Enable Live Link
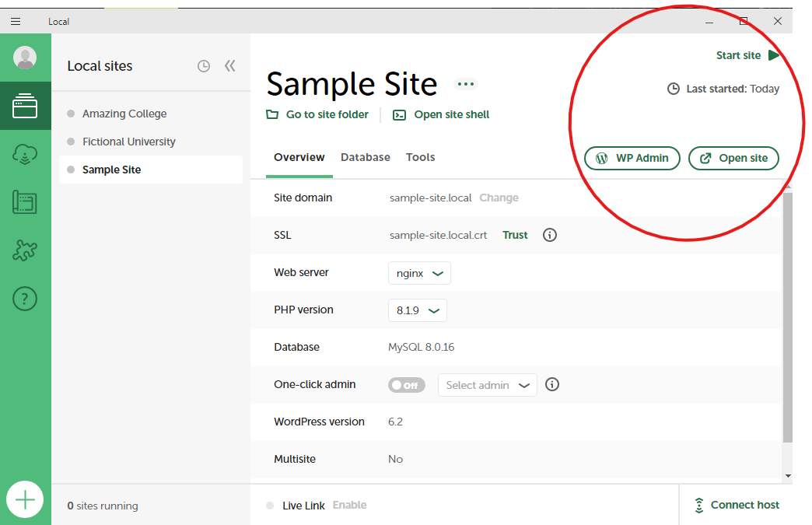The image size is (812, 525). tap(349, 506)
